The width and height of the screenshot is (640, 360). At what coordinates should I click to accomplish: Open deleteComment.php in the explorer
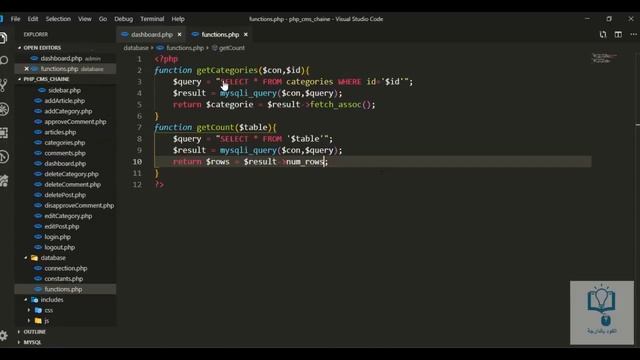(72, 184)
